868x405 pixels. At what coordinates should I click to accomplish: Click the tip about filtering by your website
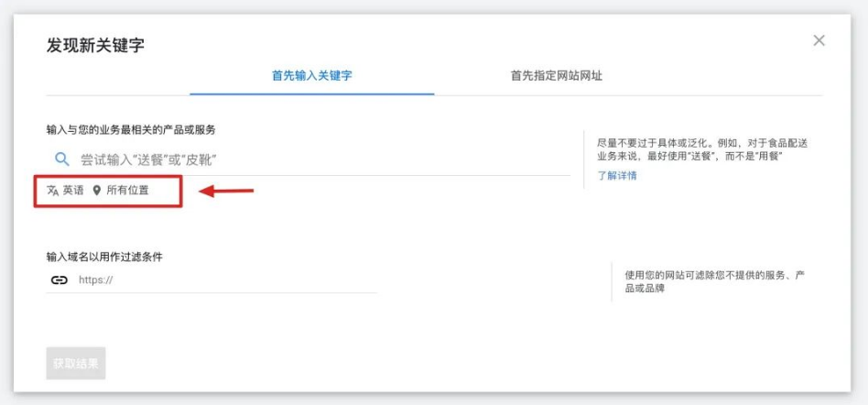pos(714,281)
